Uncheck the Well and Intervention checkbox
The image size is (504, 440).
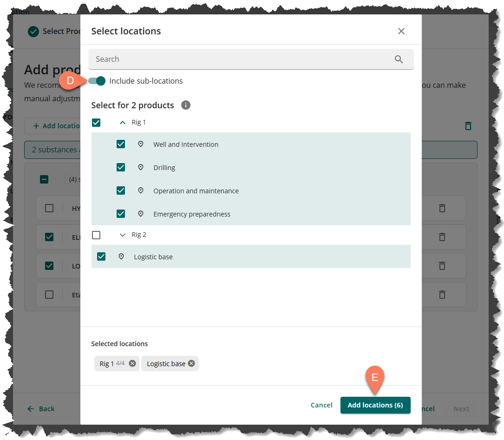121,144
